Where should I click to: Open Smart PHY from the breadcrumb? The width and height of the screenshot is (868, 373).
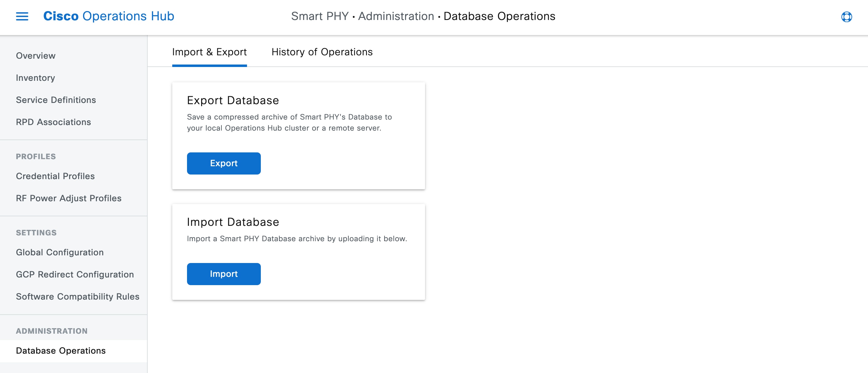[x=320, y=16]
